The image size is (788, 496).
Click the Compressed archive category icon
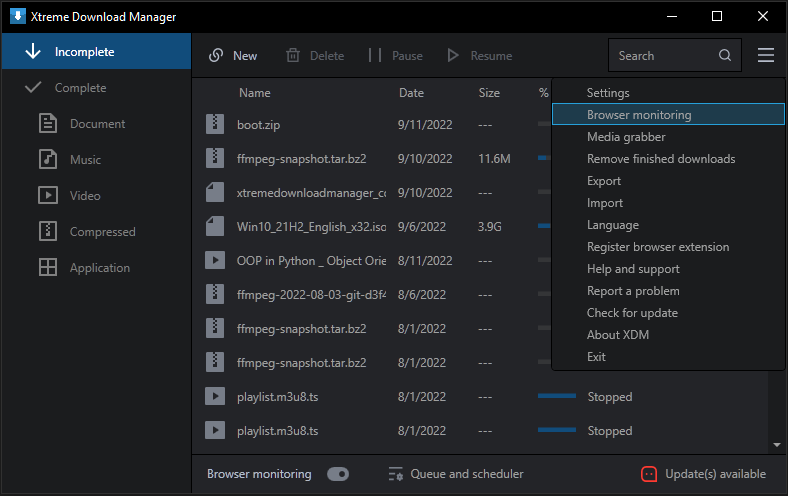pyautogui.click(x=48, y=231)
